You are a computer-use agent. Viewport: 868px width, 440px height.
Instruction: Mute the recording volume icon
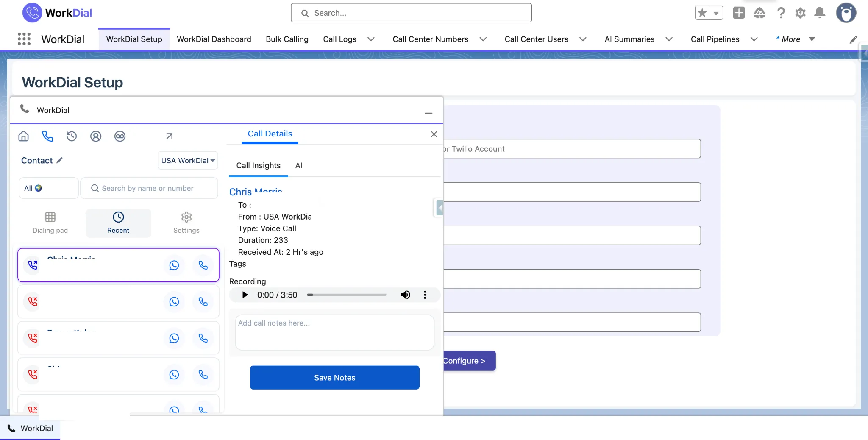[406, 295]
